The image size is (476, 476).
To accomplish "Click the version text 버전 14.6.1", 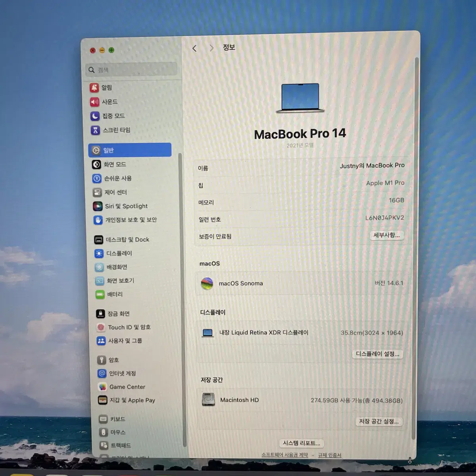I will click(x=389, y=283).
